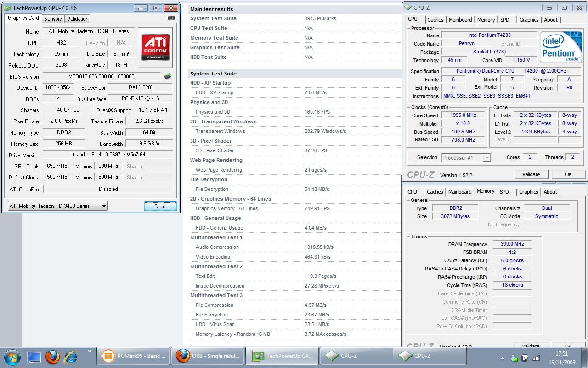Open SPD tab in CPU-Z processor window
This screenshot has width=588, height=368.
(x=505, y=20)
